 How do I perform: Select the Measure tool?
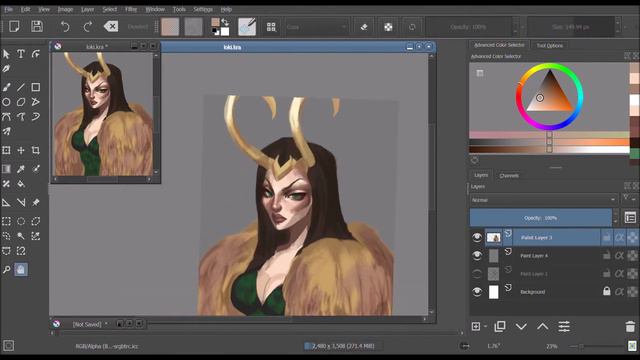point(21,202)
